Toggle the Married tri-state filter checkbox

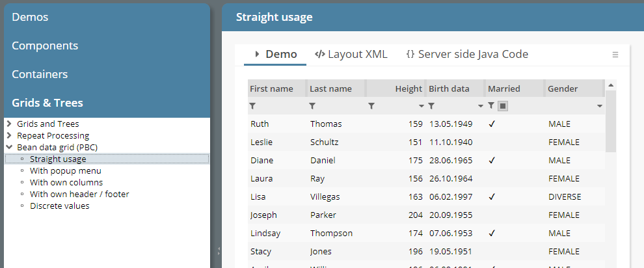point(503,105)
